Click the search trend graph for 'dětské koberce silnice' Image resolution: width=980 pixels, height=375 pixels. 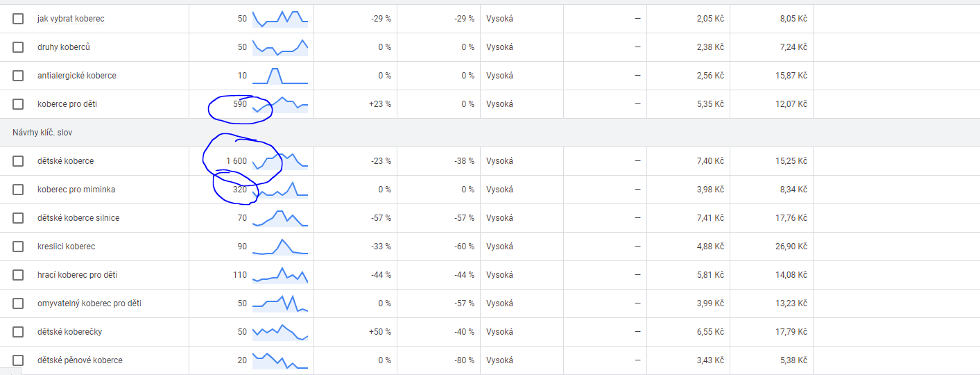280,218
